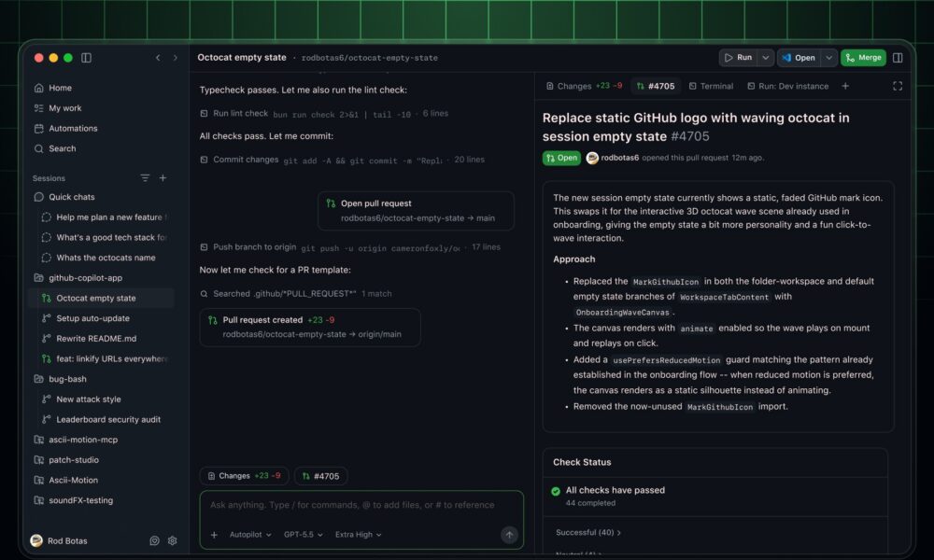Viewport: 934px width, 560px height.
Task: Switch to the Terminal tab
Action: 711,86
